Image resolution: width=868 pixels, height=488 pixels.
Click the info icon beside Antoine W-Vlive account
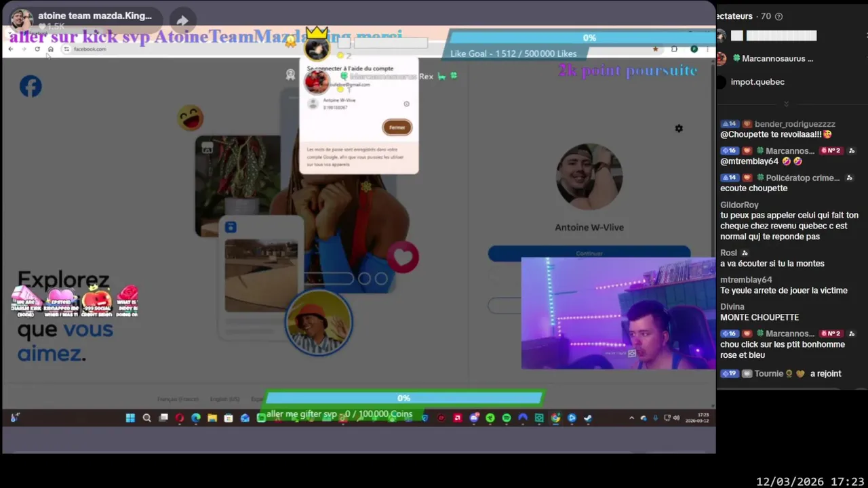(406, 104)
